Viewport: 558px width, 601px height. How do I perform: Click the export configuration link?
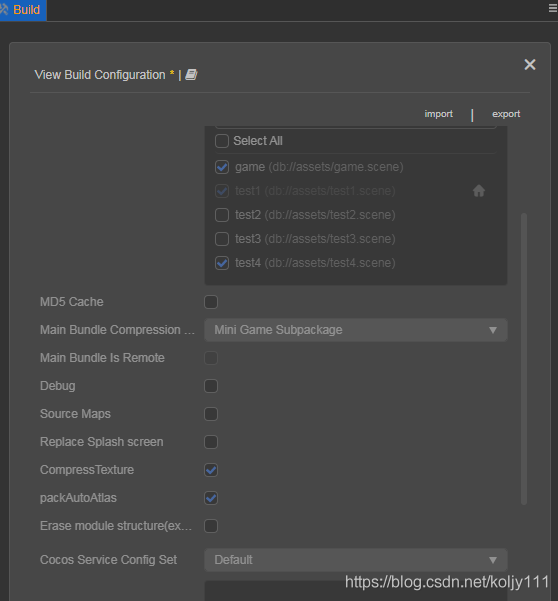pos(506,114)
